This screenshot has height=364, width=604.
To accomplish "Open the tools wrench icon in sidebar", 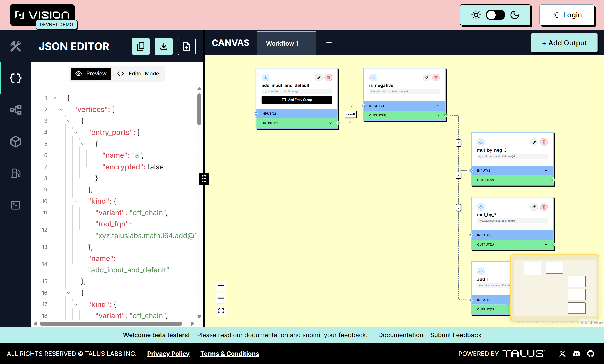I will click(16, 46).
